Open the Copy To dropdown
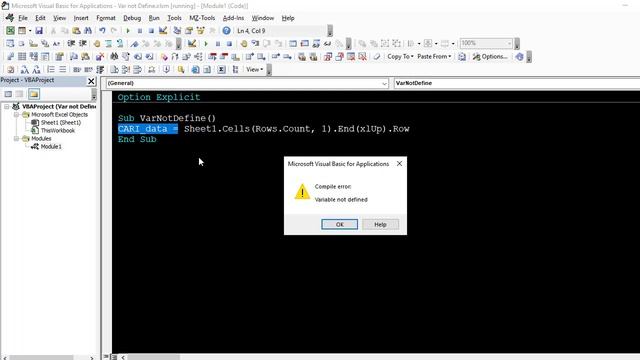Image resolution: width=640 pixels, height=360 pixels. [400, 57]
